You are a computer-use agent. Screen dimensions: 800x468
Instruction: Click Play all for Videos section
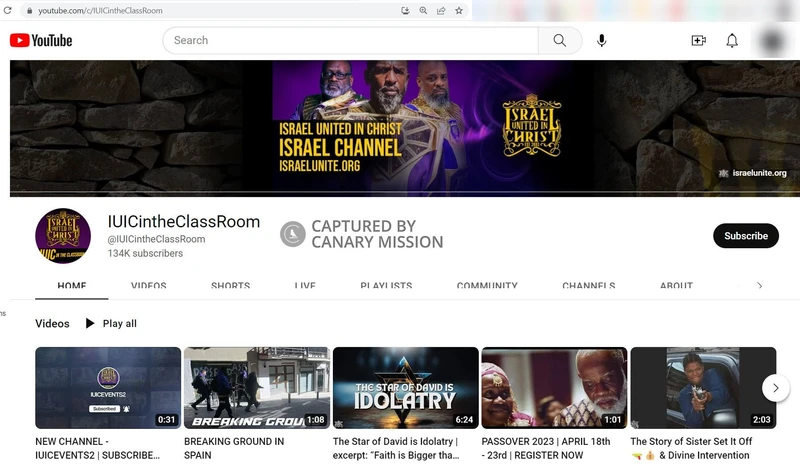click(x=111, y=324)
